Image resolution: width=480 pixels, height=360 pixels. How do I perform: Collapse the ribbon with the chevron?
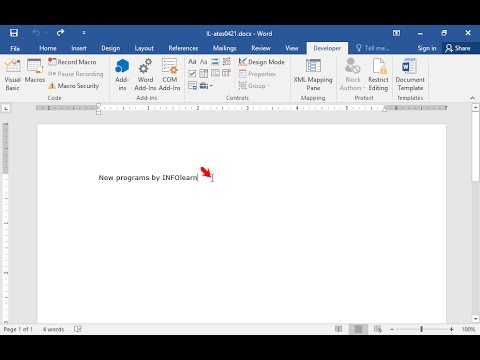click(x=472, y=98)
